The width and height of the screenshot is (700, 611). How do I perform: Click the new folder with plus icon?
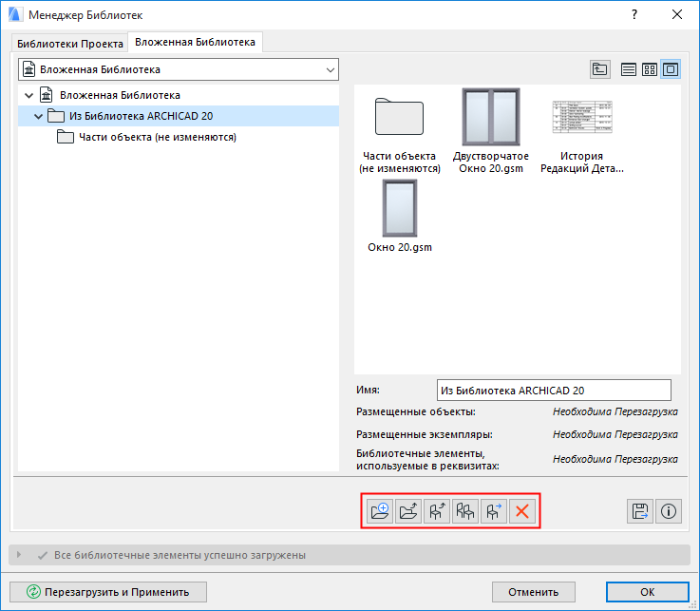[380, 511]
